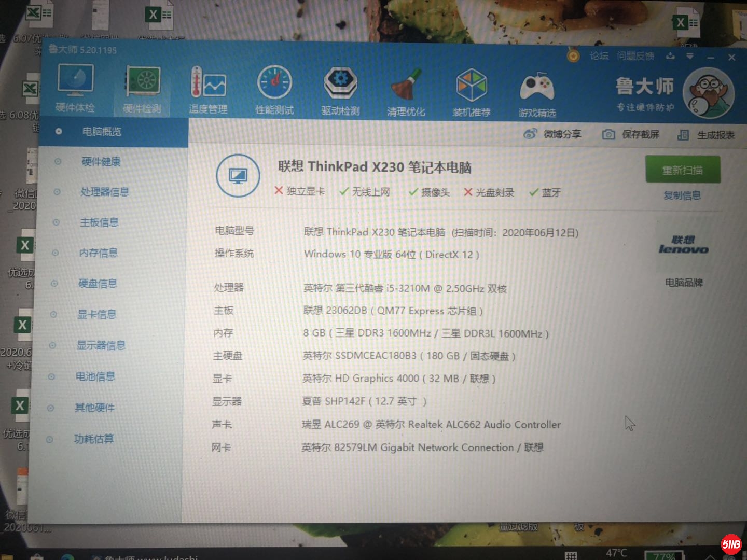
Task: Click 保存截屏 to save a screenshot
Action: click(x=631, y=135)
